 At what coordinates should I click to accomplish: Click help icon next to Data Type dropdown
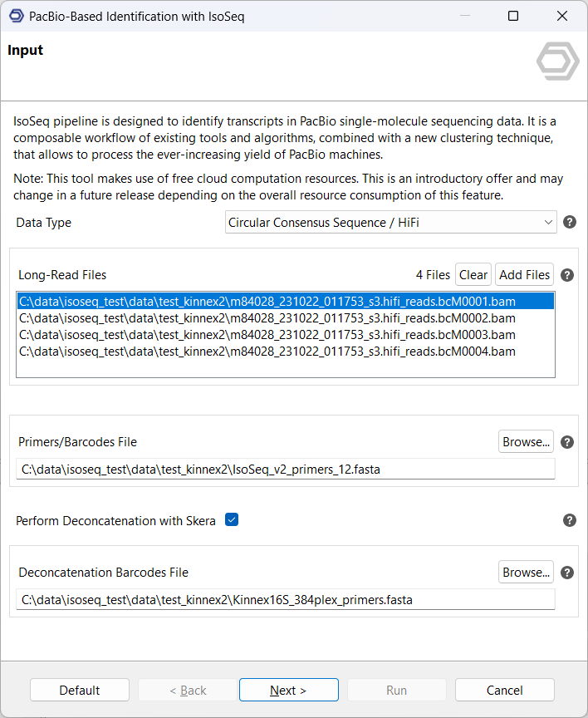pyautogui.click(x=570, y=222)
